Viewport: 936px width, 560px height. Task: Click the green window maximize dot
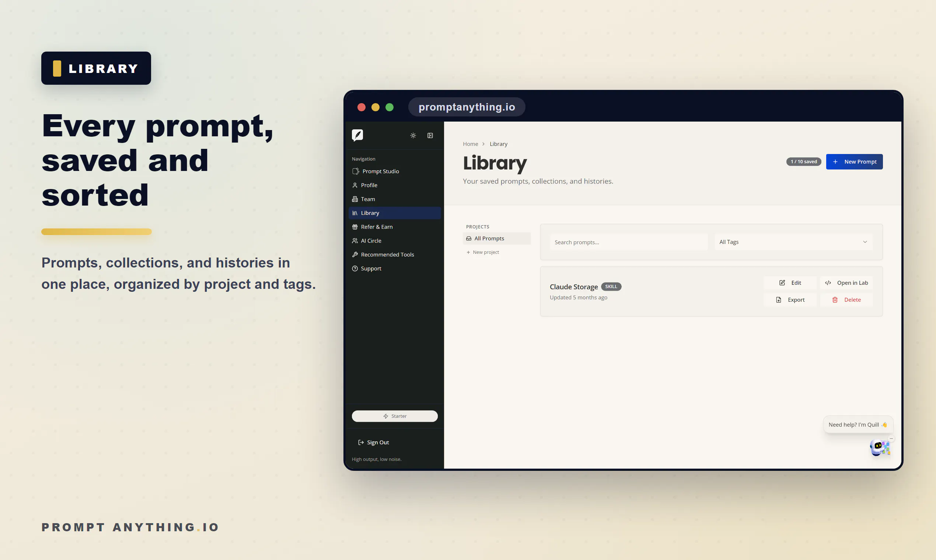click(x=390, y=107)
